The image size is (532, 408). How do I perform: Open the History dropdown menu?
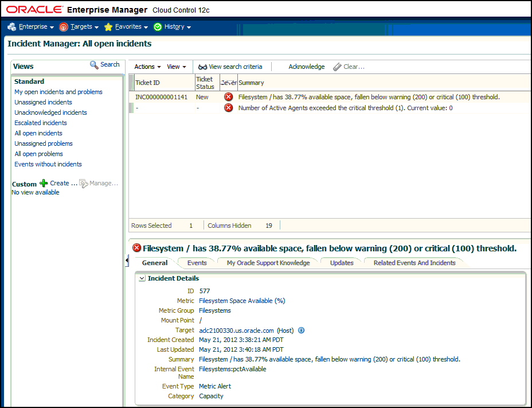(x=178, y=27)
